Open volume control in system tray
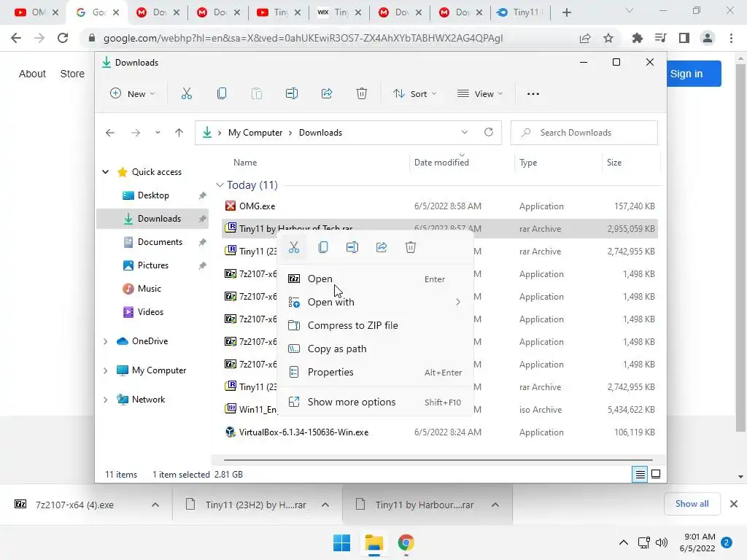Image resolution: width=747 pixels, height=560 pixels. pyautogui.click(x=662, y=542)
